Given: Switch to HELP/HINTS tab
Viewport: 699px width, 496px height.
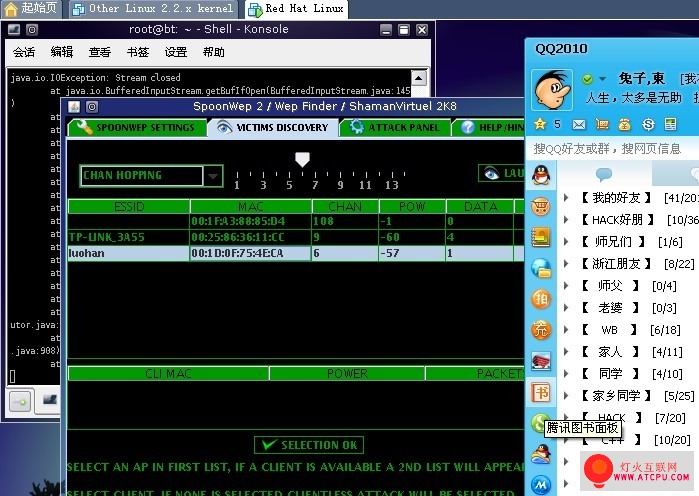Looking at the screenshot, I should click(489, 127).
